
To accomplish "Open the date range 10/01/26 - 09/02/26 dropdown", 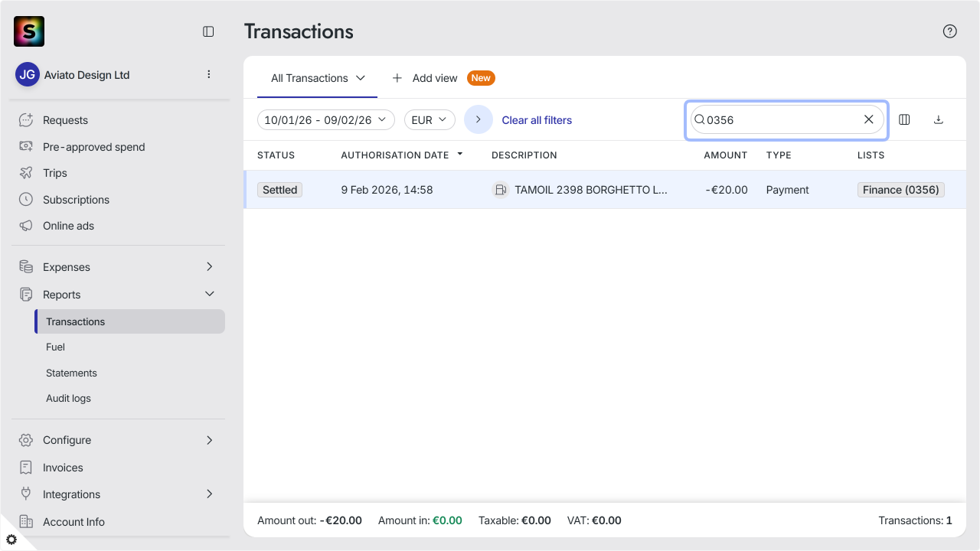I will (326, 120).
